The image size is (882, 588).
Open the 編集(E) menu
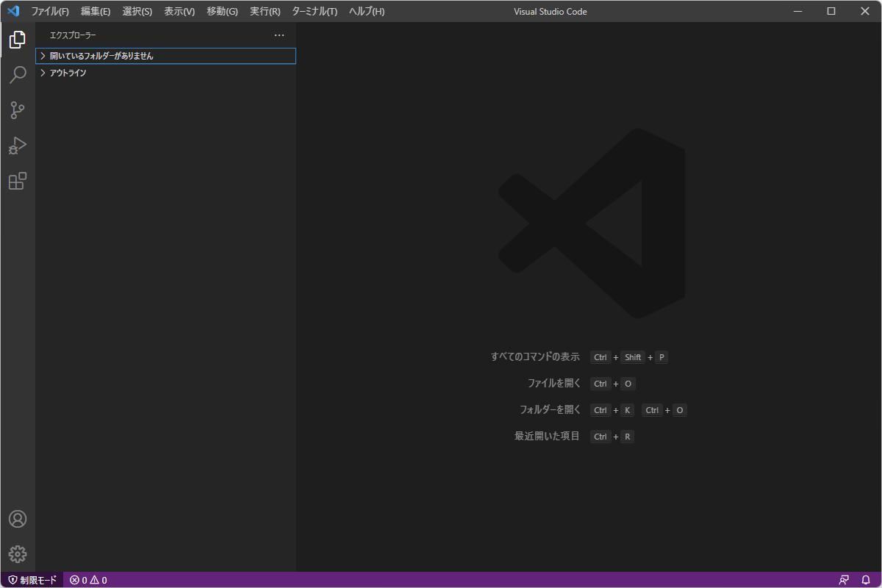[x=96, y=11]
